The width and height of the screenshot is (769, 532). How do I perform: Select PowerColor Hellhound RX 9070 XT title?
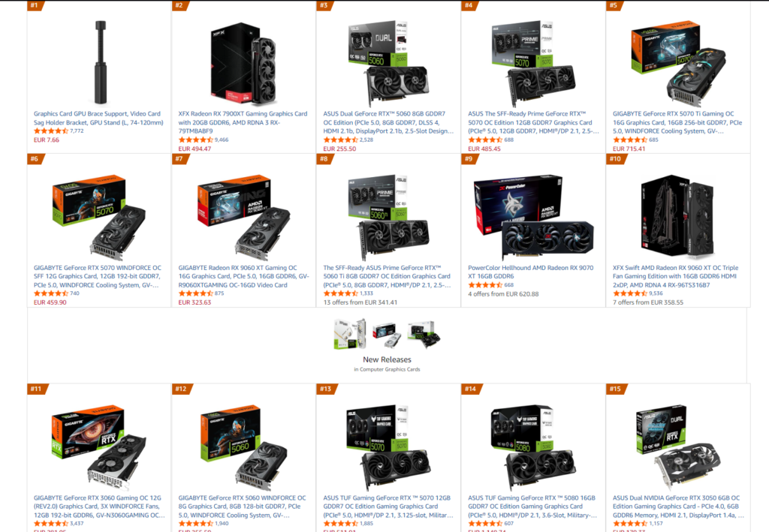531,272
